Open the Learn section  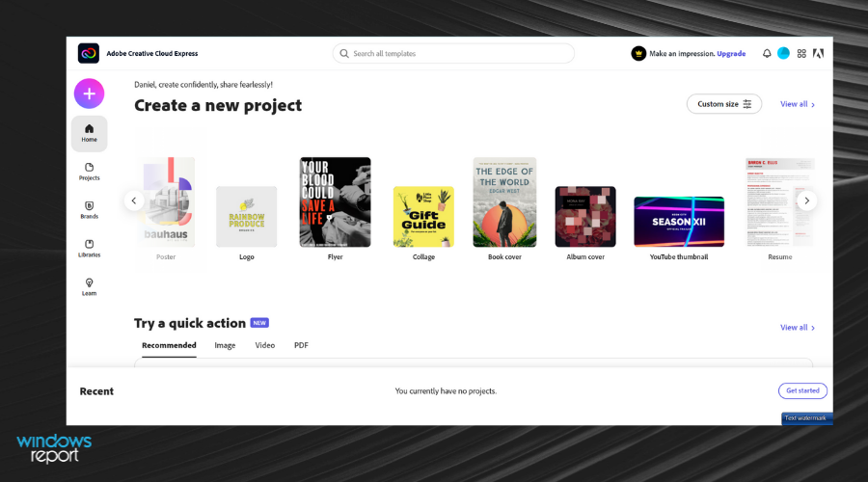89,287
